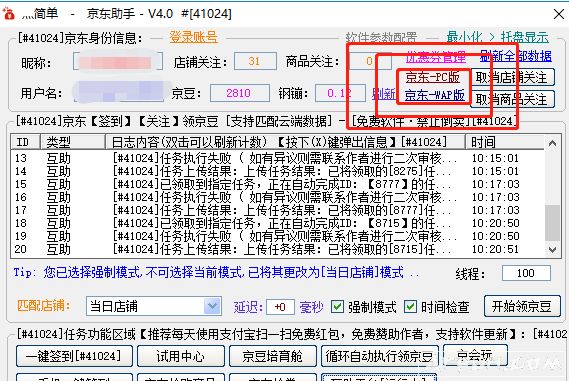Screen dimensions: 569x381
Task: Open the 登录账号 link
Action: click(193, 37)
